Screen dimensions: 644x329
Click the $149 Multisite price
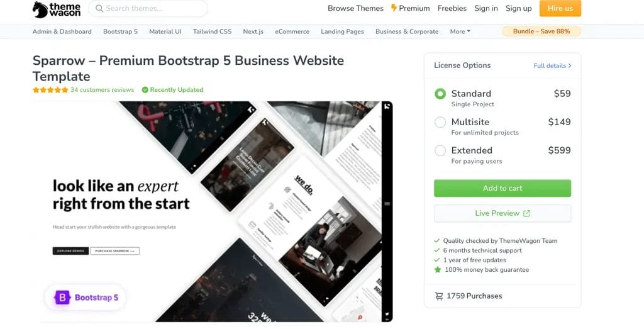559,122
